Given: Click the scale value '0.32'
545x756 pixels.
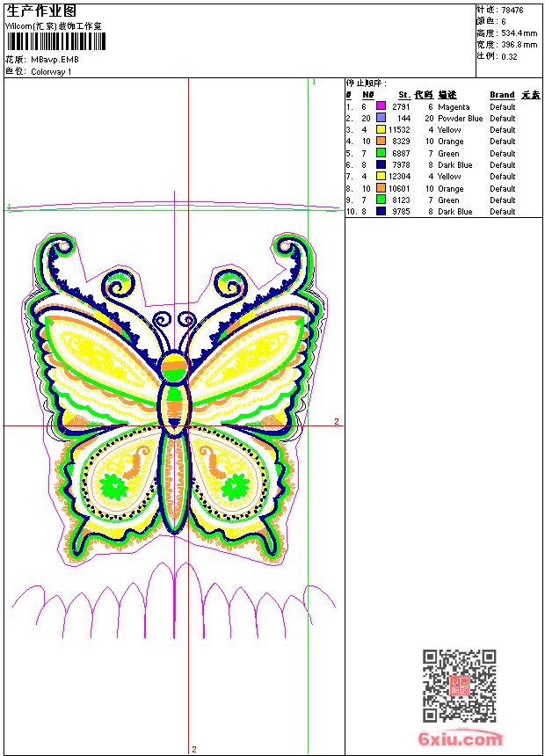Looking at the screenshot, I should [509, 57].
